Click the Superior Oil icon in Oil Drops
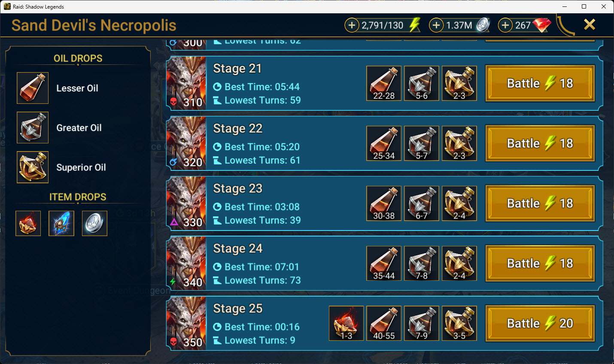This screenshot has width=614, height=364. (33, 167)
